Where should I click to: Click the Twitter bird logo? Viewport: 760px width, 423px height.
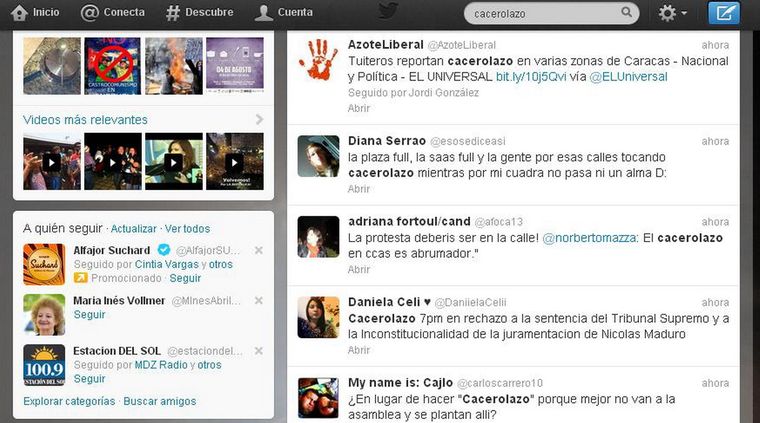pos(388,11)
